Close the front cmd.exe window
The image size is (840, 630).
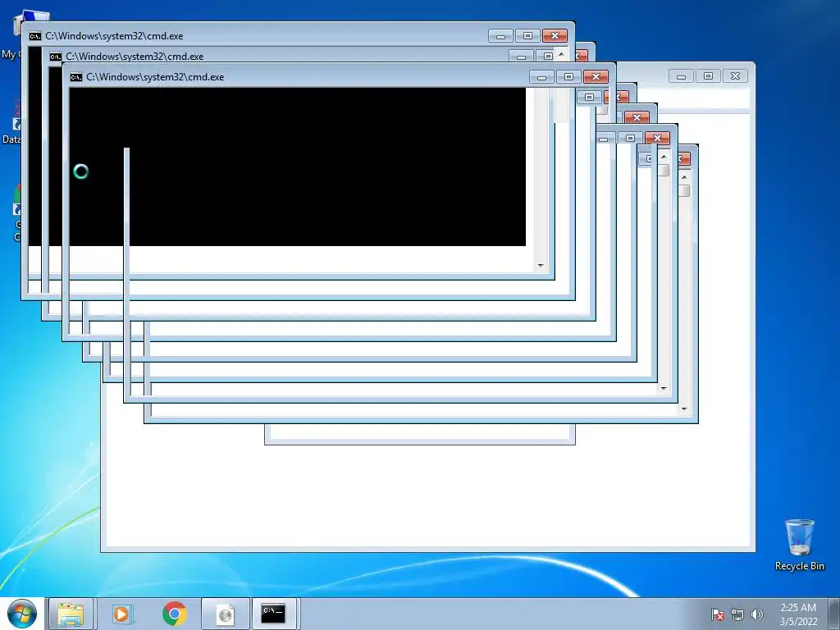(596, 76)
